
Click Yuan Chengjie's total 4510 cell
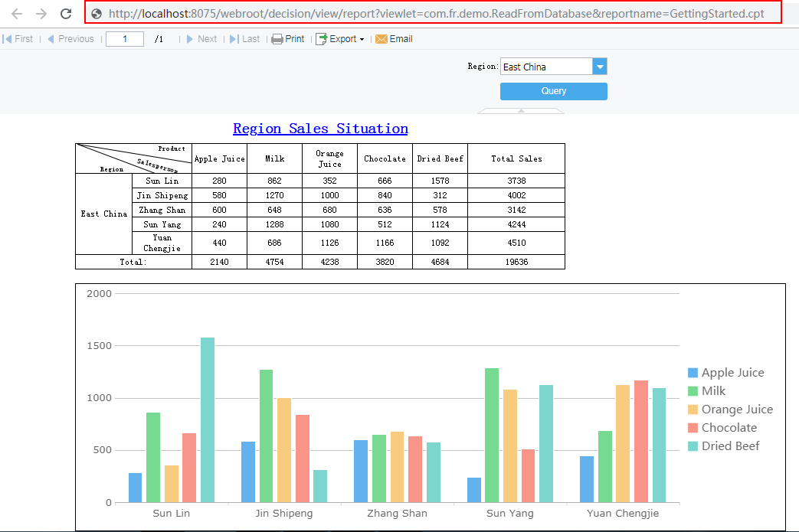516,243
